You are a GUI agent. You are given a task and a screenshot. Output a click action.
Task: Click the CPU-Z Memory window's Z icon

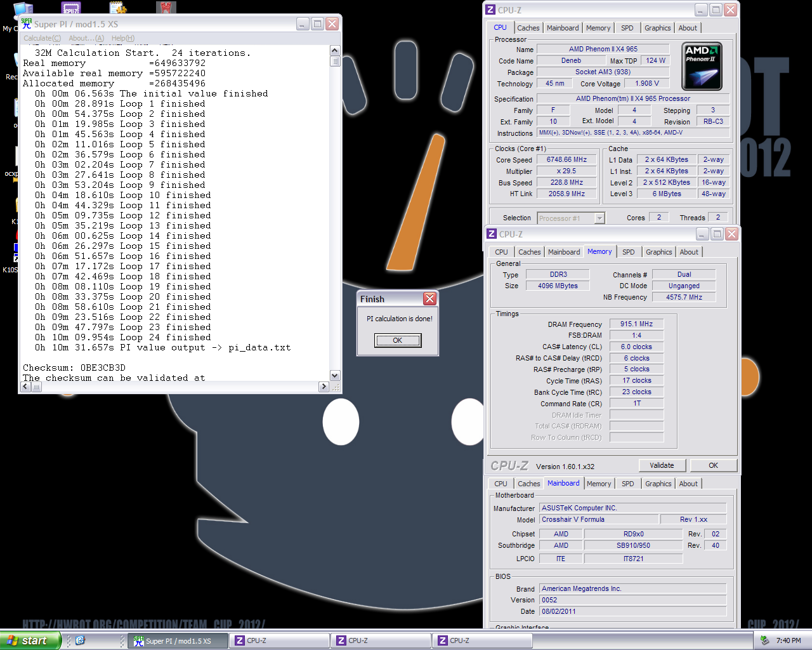click(492, 234)
